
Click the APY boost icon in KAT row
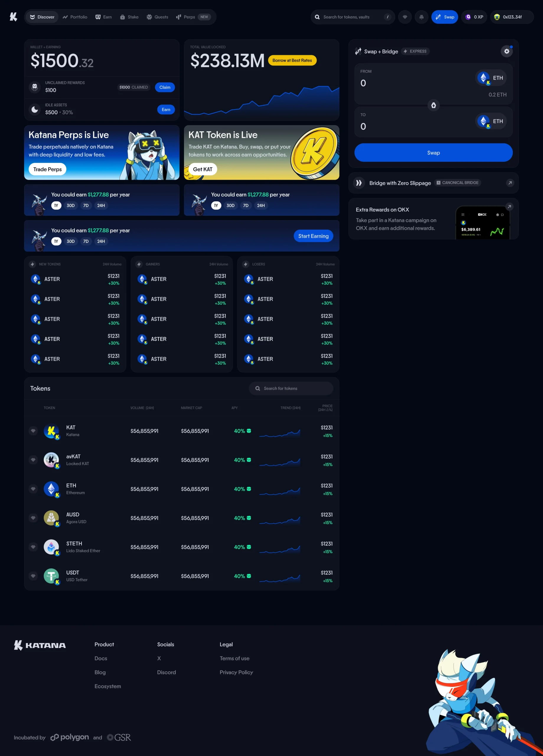pyautogui.click(x=249, y=431)
